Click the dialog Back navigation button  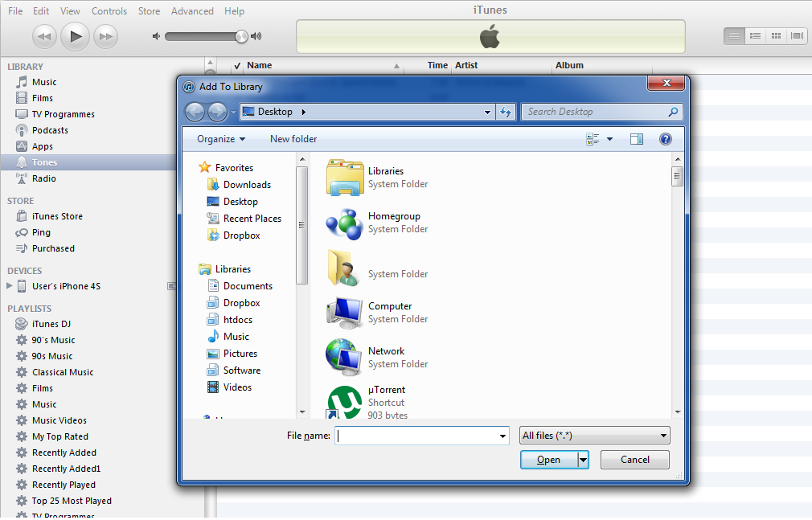point(195,112)
